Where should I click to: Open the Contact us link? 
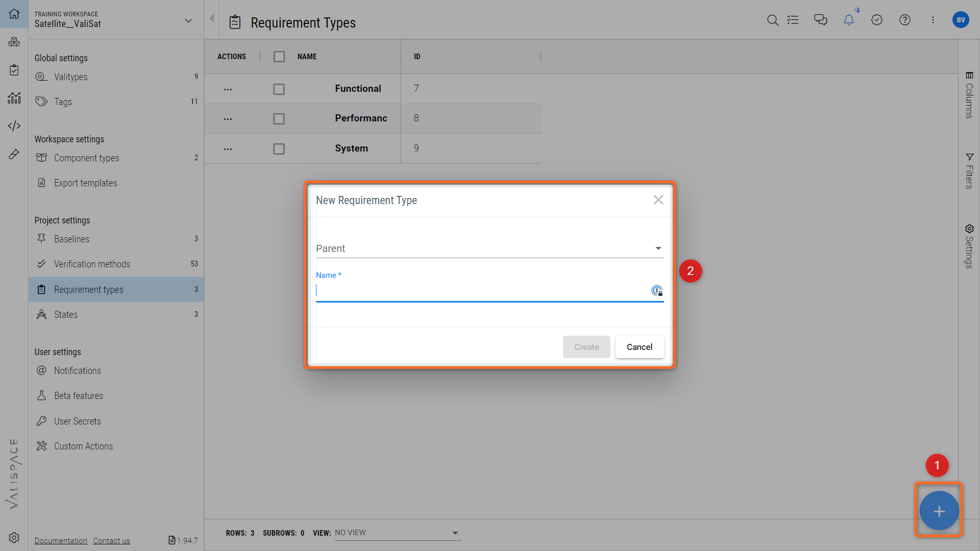point(111,541)
